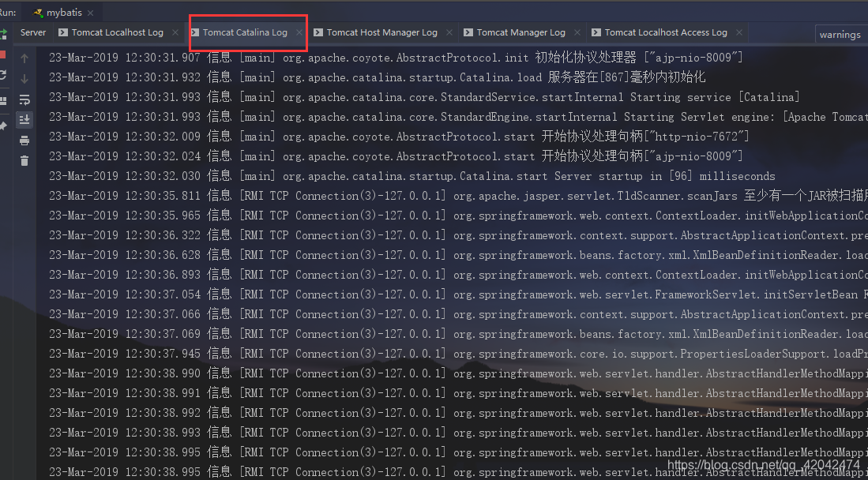Switch to the Server tab

[x=33, y=32]
